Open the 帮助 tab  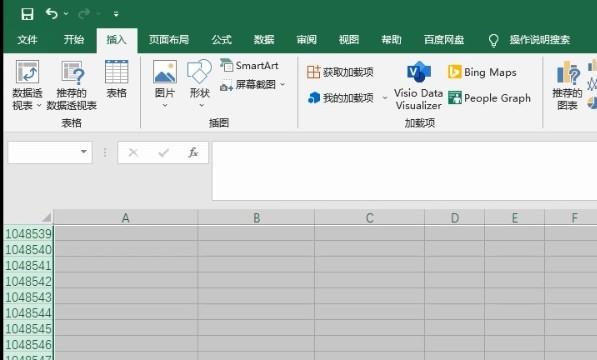[391, 40]
